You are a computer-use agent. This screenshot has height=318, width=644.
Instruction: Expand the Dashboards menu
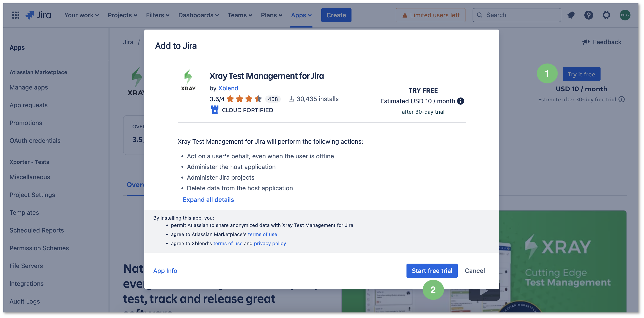(x=198, y=15)
